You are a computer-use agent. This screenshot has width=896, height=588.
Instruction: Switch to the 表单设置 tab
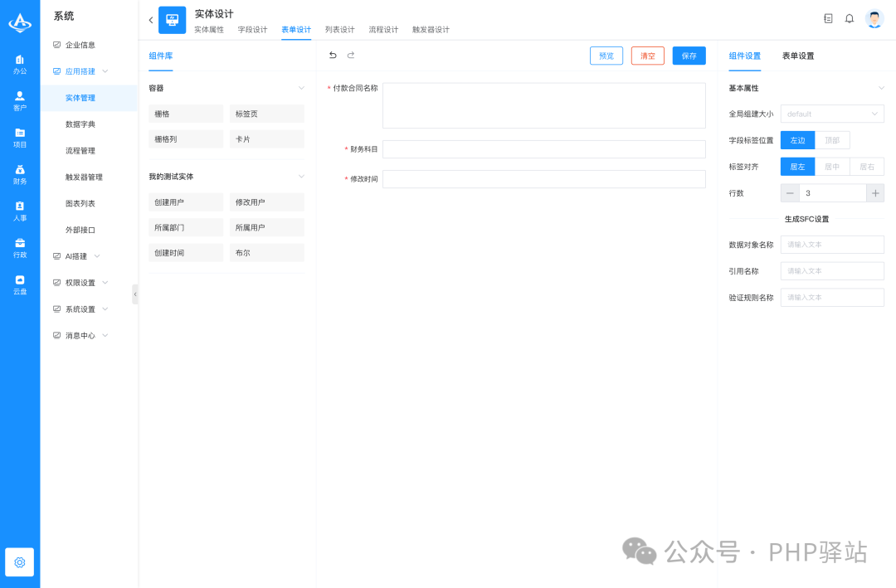click(x=798, y=56)
